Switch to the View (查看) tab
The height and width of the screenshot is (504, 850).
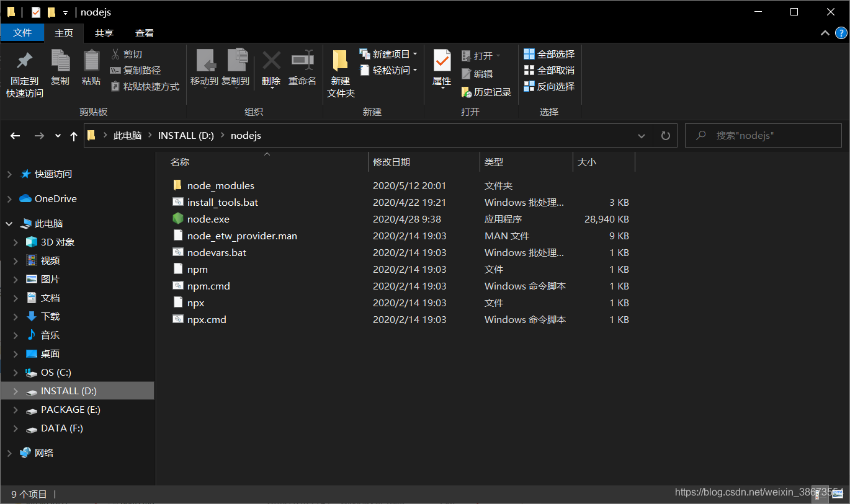pos(145,33)
